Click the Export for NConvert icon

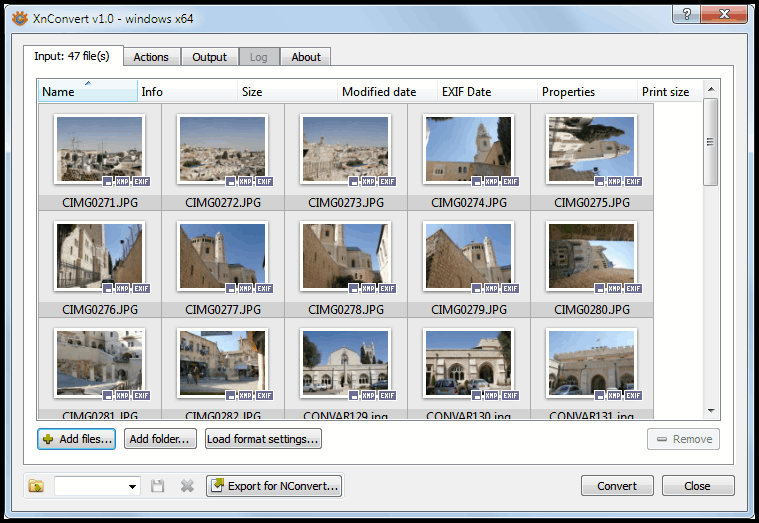(218, 485)
